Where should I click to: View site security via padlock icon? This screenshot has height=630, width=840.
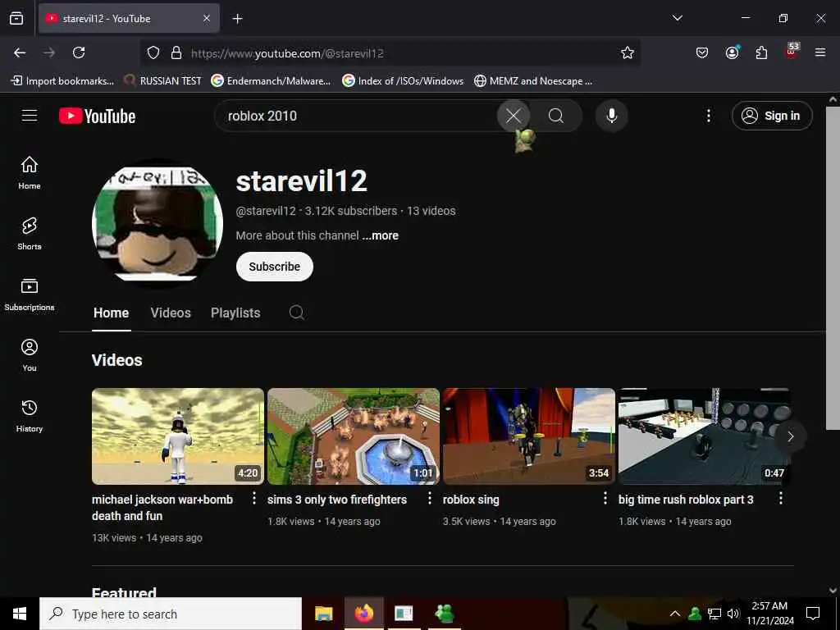176,52
